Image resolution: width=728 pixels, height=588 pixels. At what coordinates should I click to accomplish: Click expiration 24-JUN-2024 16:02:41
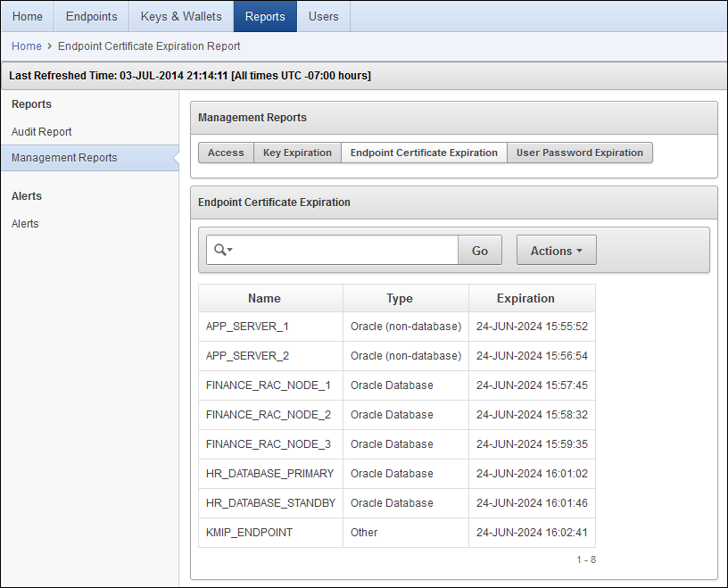[x=532, y=533]
